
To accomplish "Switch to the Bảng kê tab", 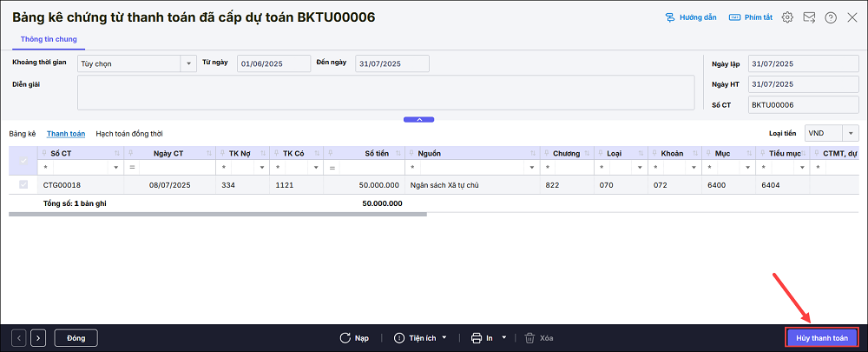I will click(x=23, y=134).
